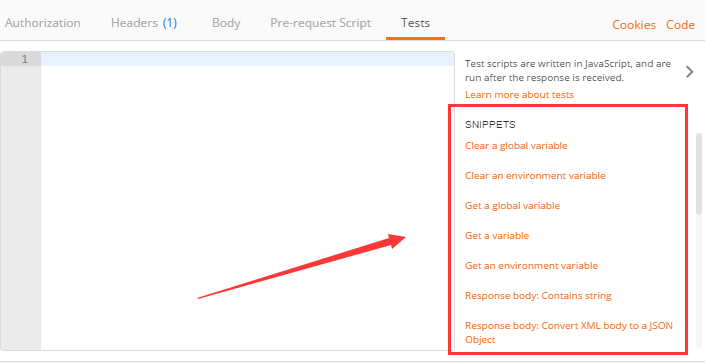The width and height of the screenshot is (705, 364).
Task: Insert the Get an environment variable snippet
Action: pyautogui.click(x=531, y=266)
